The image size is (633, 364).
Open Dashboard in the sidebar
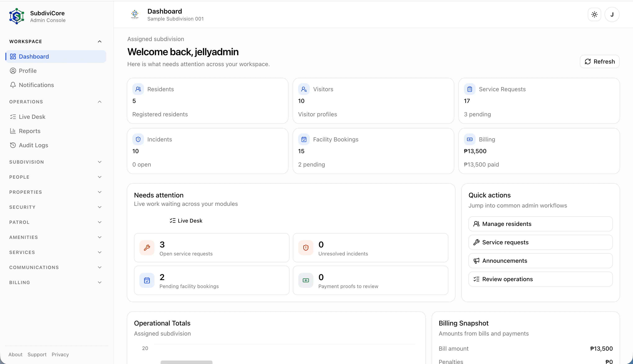56,56
